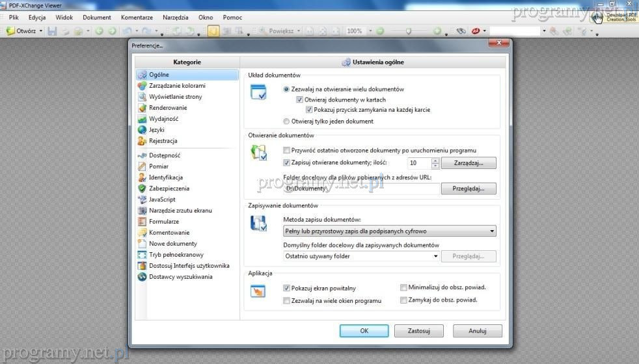Select the Zabezpieczenia shield icon
The image size is (639, 364).
142,188
